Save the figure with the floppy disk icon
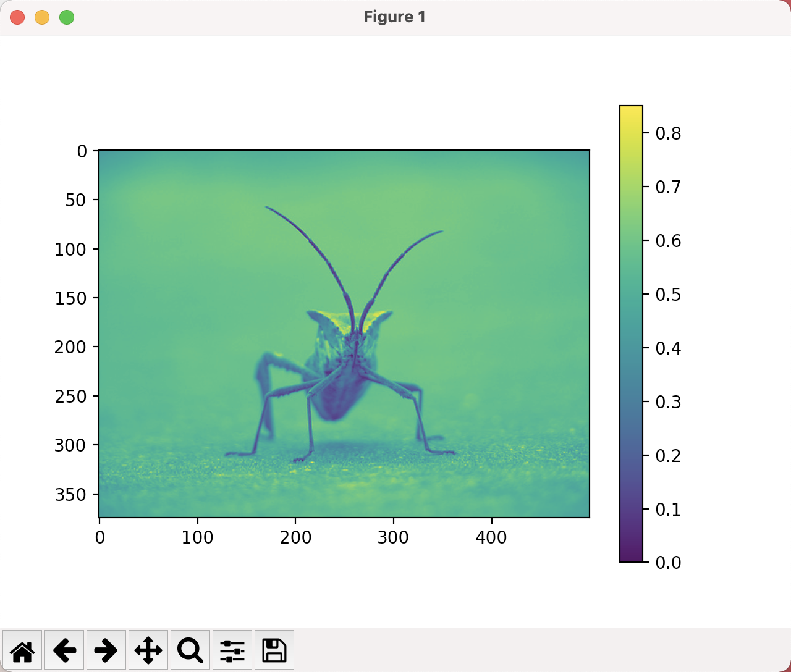This screenshot has height=672, width=791. pos(274,650)
